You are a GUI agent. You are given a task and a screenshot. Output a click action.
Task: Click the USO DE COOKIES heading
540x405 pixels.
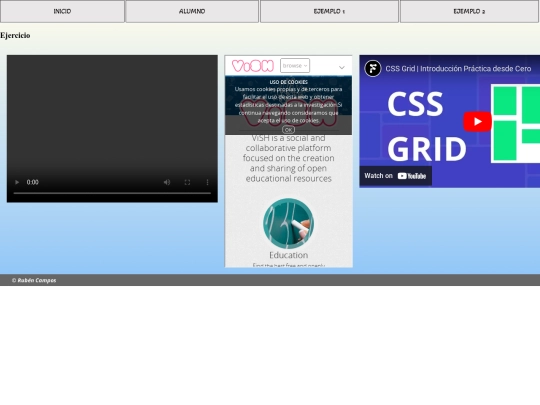(x=289, y=82)
